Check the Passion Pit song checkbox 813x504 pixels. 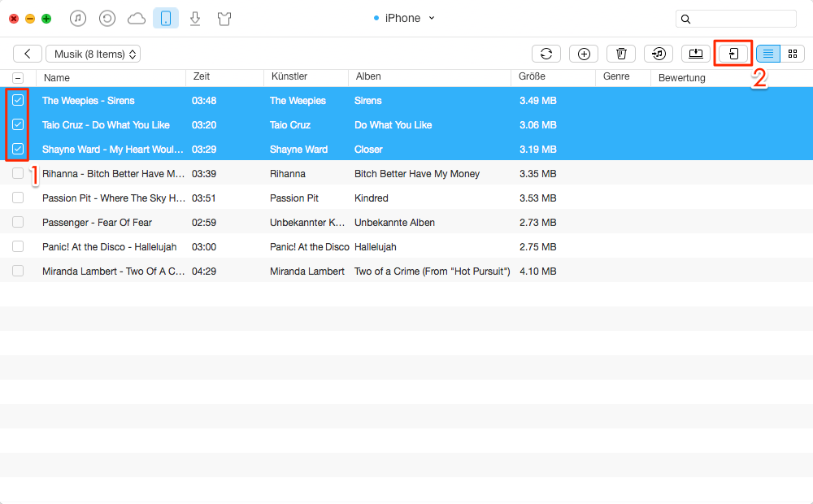click(18, 198)
